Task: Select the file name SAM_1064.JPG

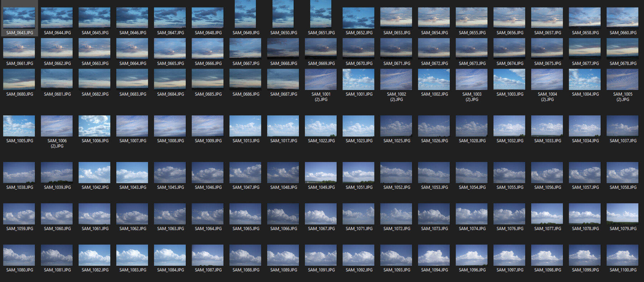Action: [x=208, y=229]
